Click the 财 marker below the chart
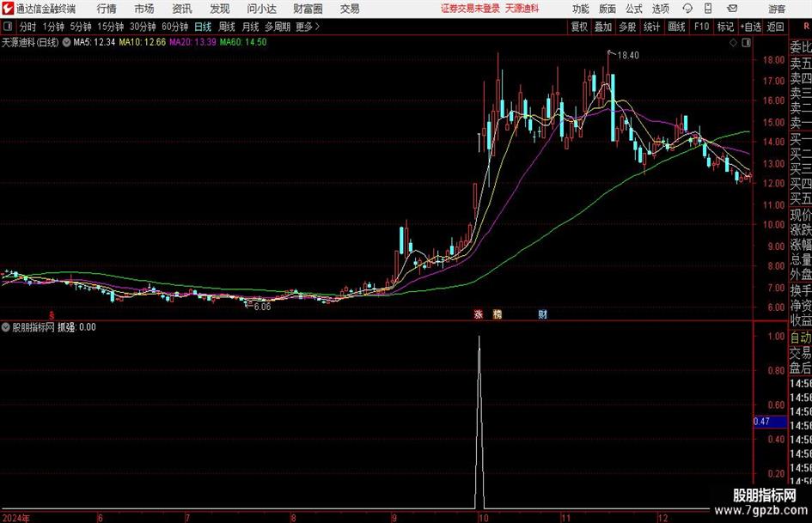Image resolution: width=812 pixels, height=523 pixels. coord(542,313)
